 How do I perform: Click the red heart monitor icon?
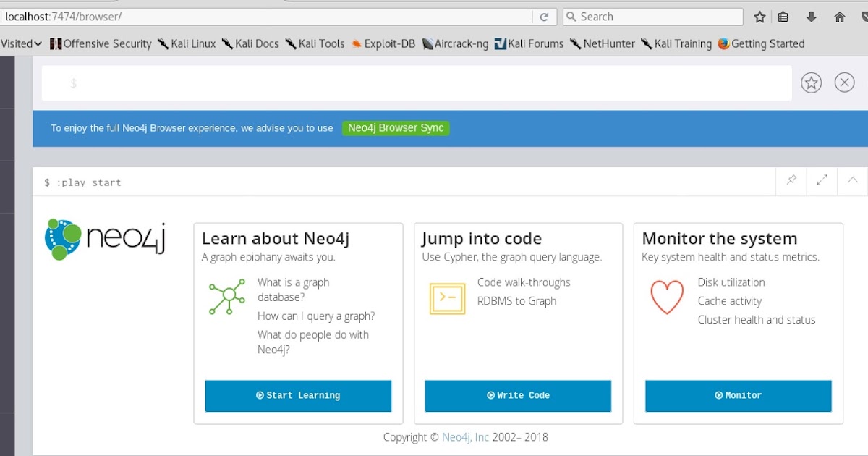tap(667, 297)
